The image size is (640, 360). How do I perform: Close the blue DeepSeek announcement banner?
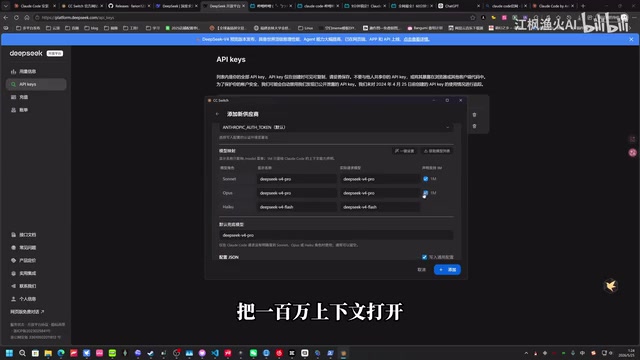pyautogui.click(x=631, y=39)
